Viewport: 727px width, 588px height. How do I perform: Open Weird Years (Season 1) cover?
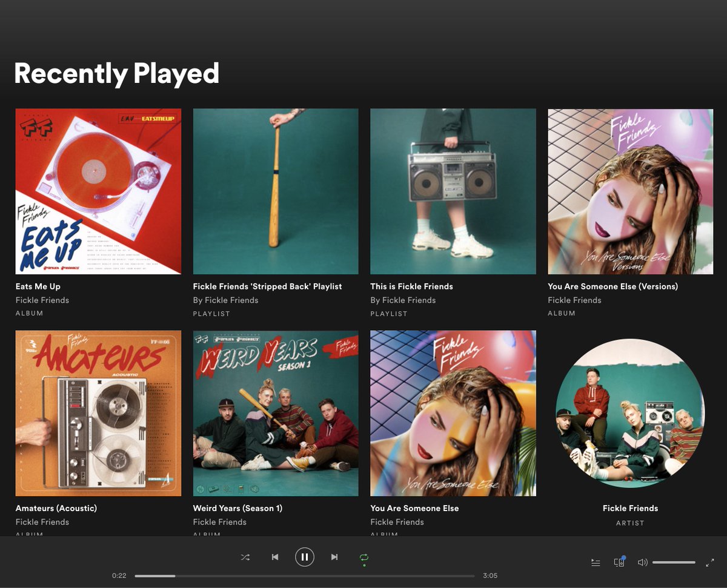276,413
